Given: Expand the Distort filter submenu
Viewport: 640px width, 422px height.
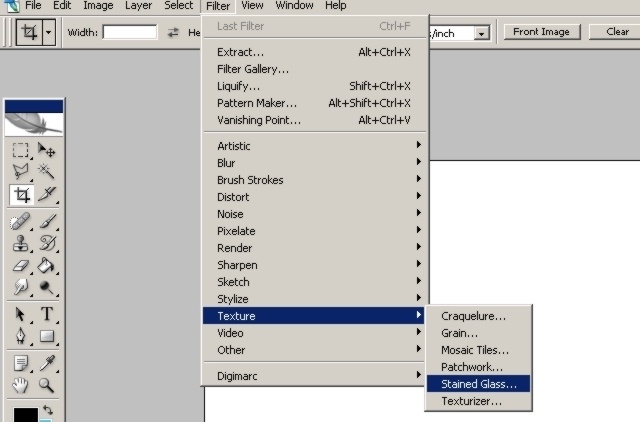Looking at the screenshot, I should tap(314, 197).
